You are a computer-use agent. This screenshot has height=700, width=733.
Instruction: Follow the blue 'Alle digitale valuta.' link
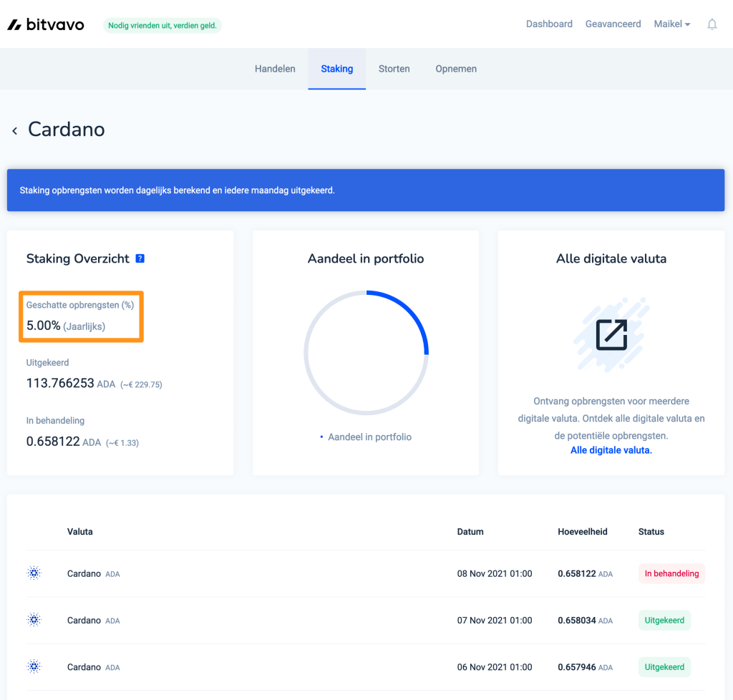click(611, 450)
